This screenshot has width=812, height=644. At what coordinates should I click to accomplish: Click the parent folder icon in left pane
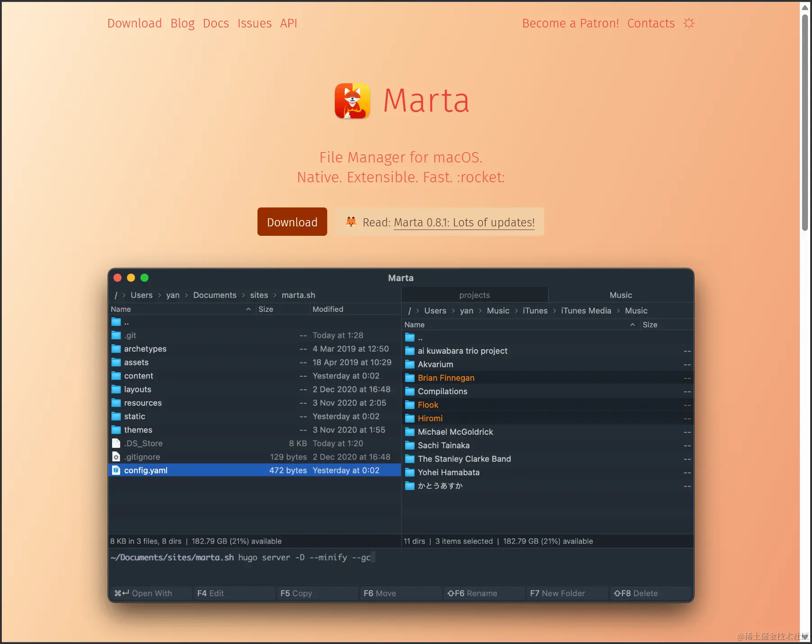tap(116, 322)
